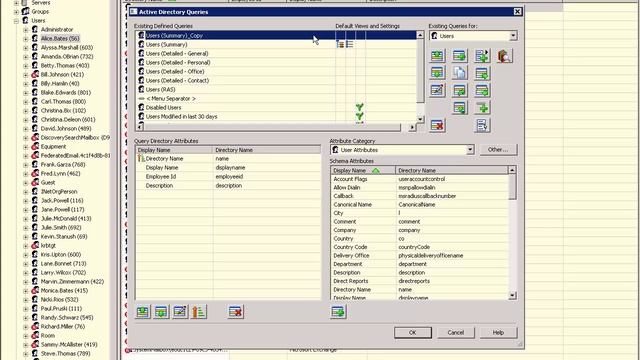Expand the Kevin.Stanush (69) node
This screenshot has width=640, height=360.
coord(25,236)
